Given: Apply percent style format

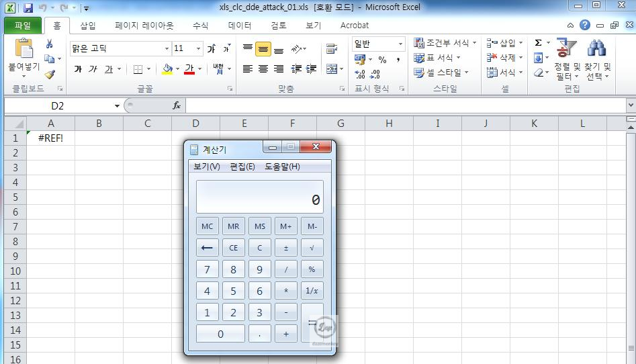Looking at the screenshot, I should [382, 60].
